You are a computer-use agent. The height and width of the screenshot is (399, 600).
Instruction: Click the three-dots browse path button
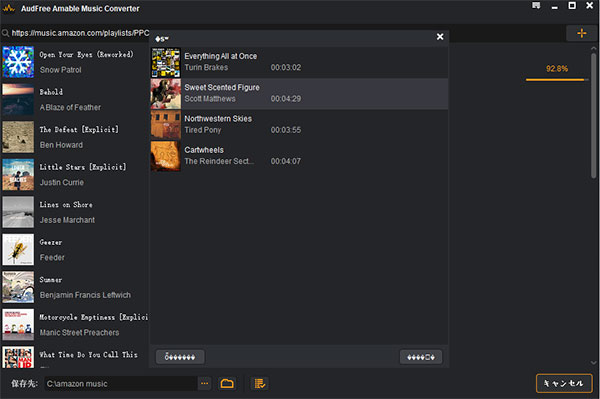point(205,383)
